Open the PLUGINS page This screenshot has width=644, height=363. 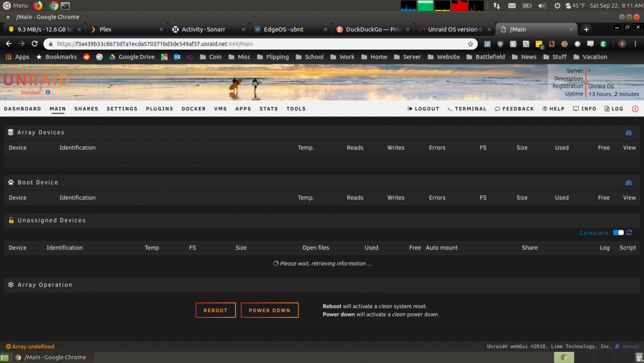coord(159,109)
